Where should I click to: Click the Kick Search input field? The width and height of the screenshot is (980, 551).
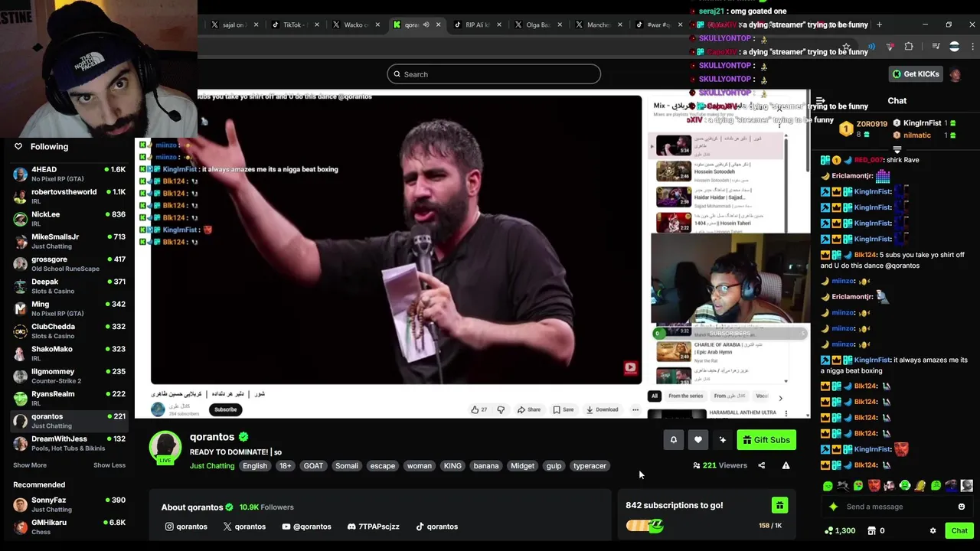(x=494, y=74)
